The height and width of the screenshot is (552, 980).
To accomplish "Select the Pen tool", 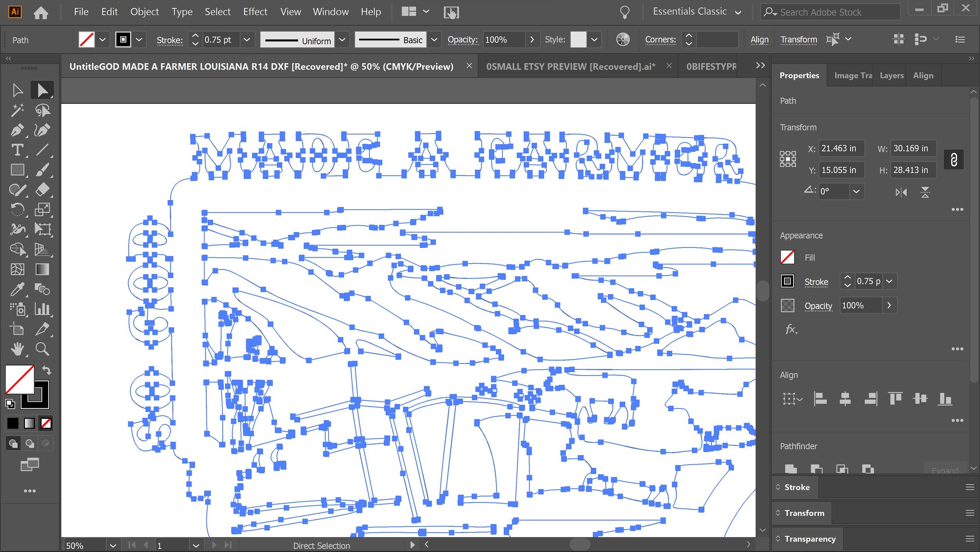I will (x=17, y=130).
